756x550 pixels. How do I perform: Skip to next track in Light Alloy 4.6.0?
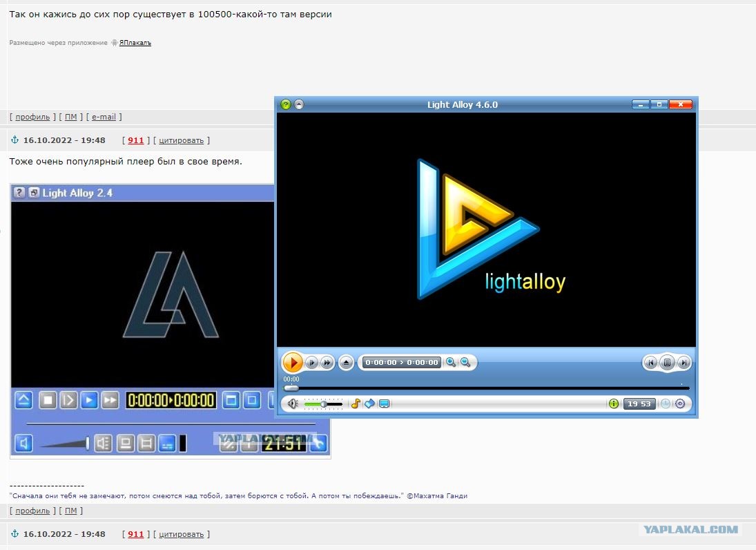(684, 362)
